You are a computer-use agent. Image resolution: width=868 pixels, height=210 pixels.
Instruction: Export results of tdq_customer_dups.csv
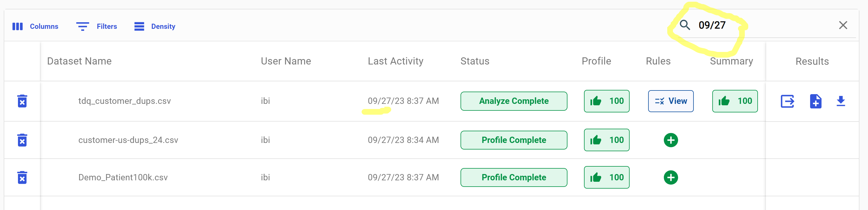(x=788, y=101)
